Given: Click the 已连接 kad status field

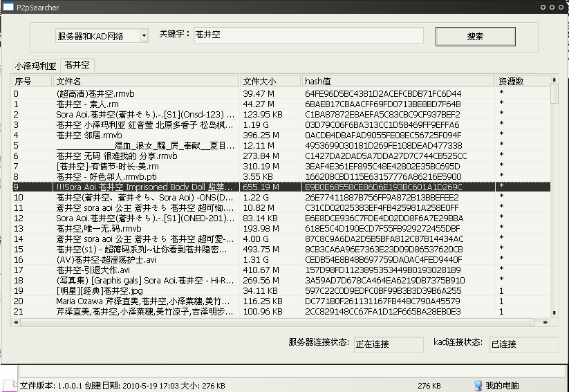Looking at the screenshot, I should click(x=524, y=344).
